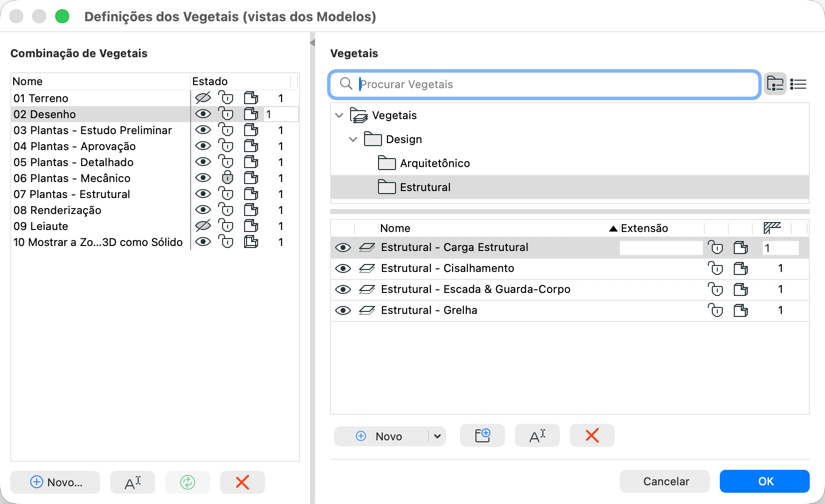Hide Estrutural - Carga Estrutural layer
This screenshot has height=504, width=825.
[x=343, y=247]
